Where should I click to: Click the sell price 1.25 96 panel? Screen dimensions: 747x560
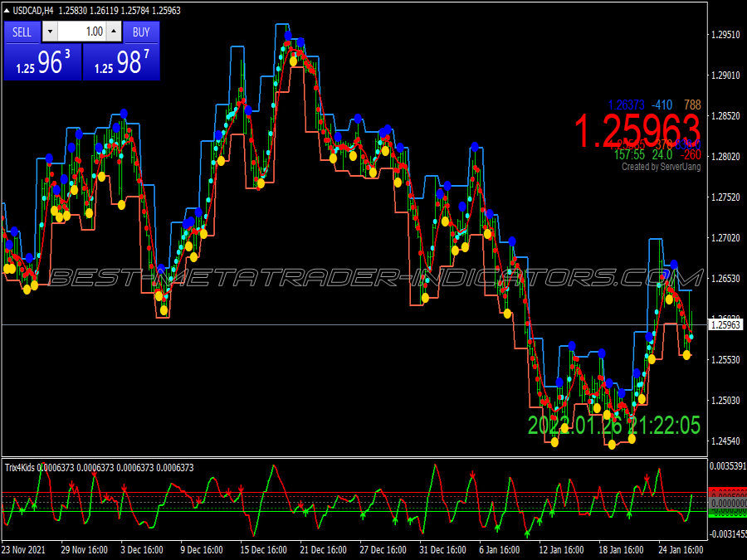point(42,62)
